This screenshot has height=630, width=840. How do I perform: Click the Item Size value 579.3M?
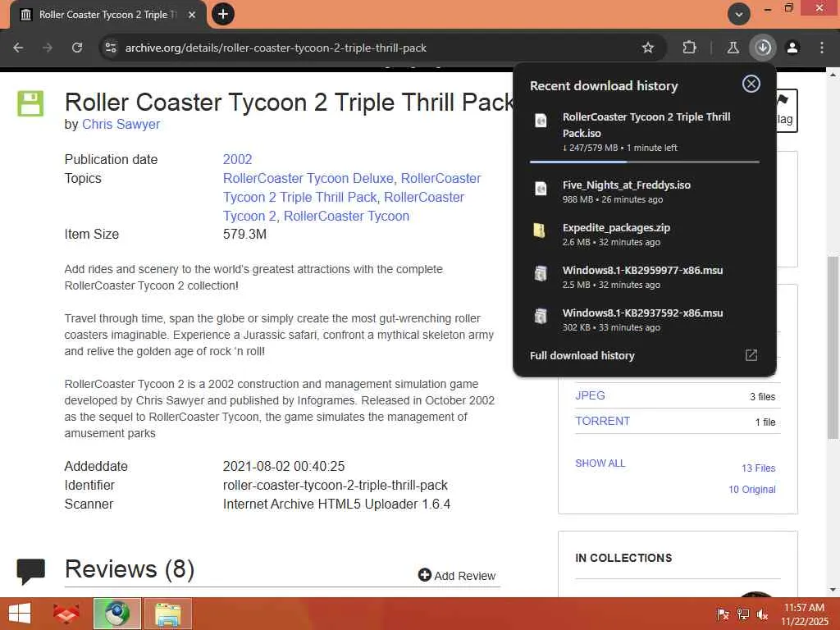pos(244,234)
